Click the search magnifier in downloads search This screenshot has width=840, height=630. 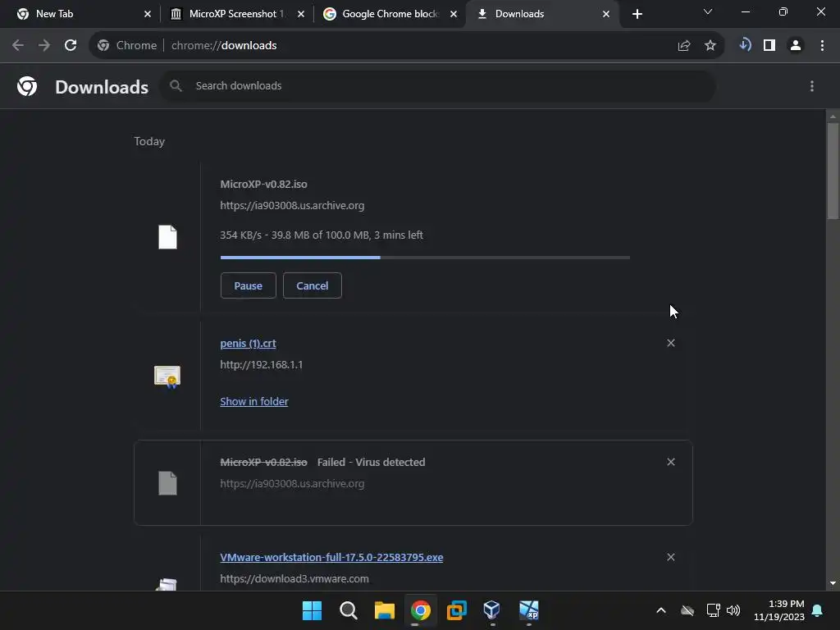tap(176, 85)
